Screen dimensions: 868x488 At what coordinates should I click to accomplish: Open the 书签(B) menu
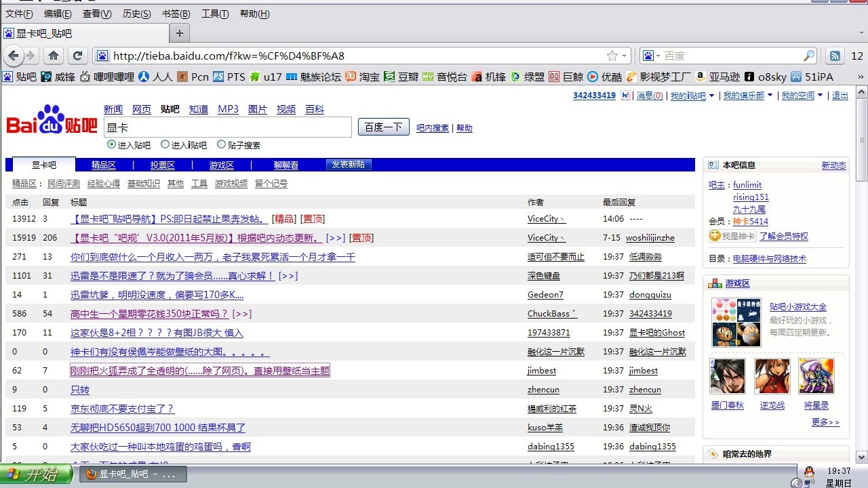click(x=176, y=14)
